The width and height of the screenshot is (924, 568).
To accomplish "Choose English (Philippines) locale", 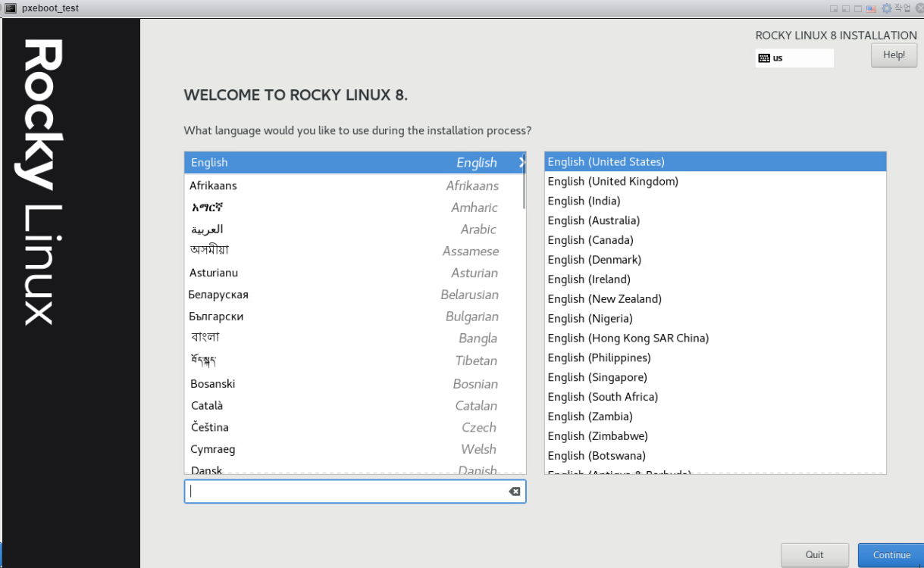I will tap(716, 358).
